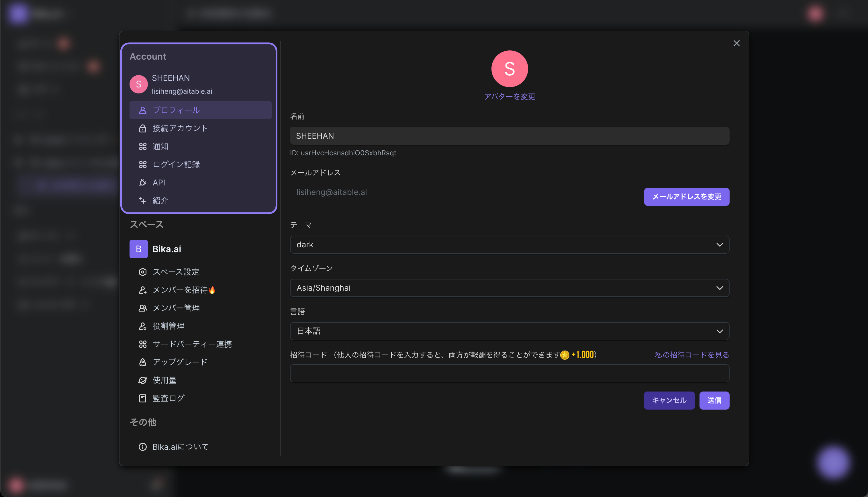Screen dimensions: 868x497
Task: Click the planet icon beside 使用量
Action: tap(143, 380)
